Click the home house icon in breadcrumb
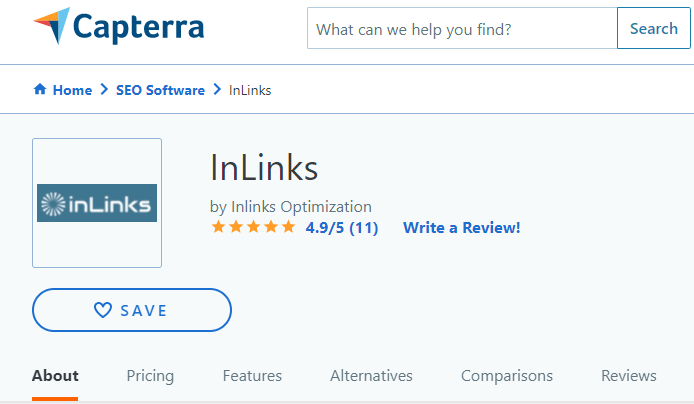The width and height of the screenshot is (694, 404). coord(40,89)
